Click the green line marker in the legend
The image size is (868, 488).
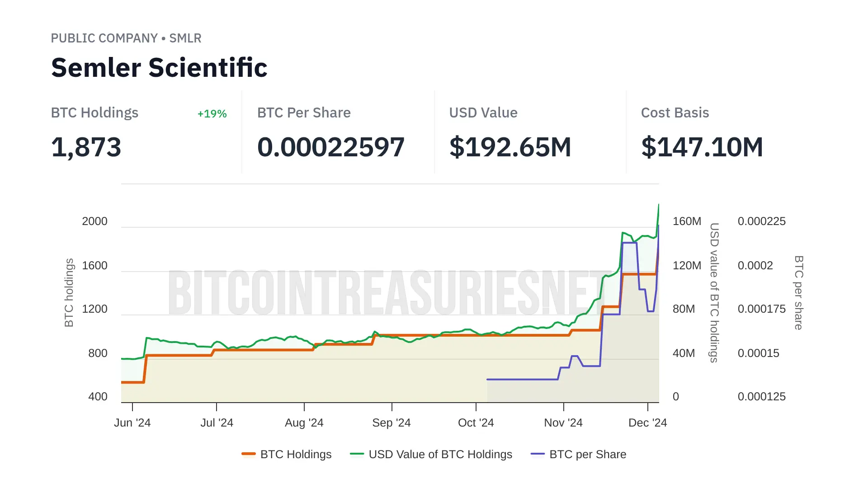(357, 454)
